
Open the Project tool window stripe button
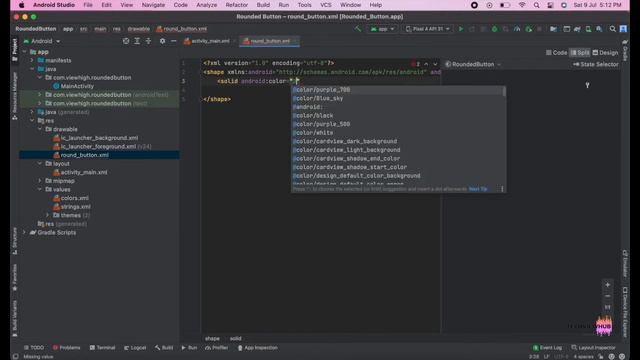pyautogui.click(x=15, y=49)
